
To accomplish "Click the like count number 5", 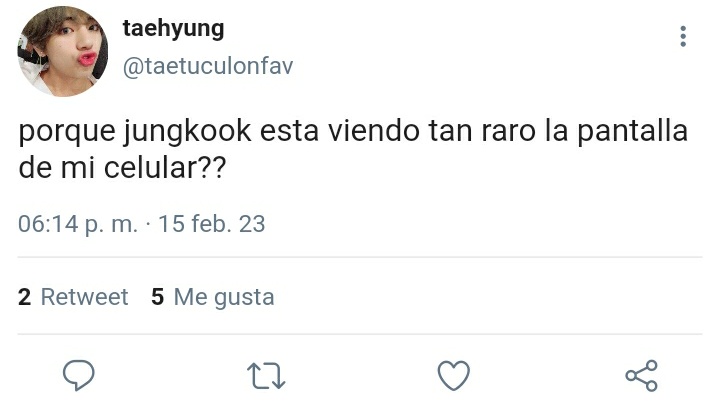I will click(x=158, y=297).
